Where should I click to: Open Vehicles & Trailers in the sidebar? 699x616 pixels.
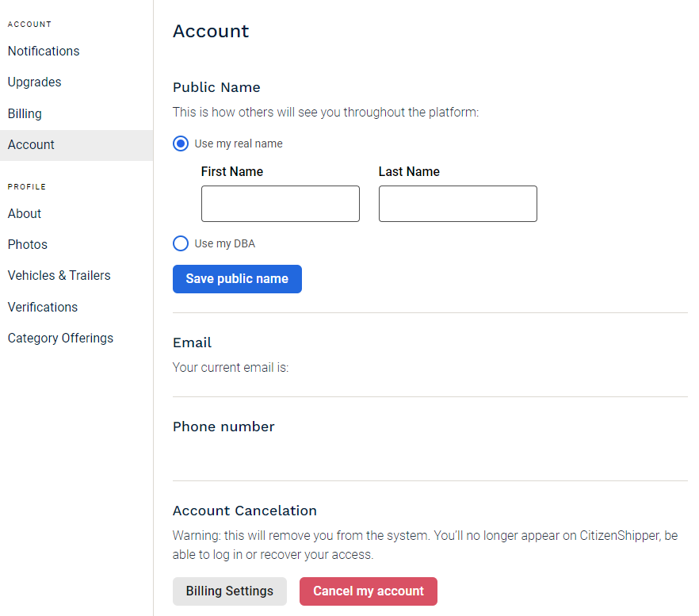(59, 276)
